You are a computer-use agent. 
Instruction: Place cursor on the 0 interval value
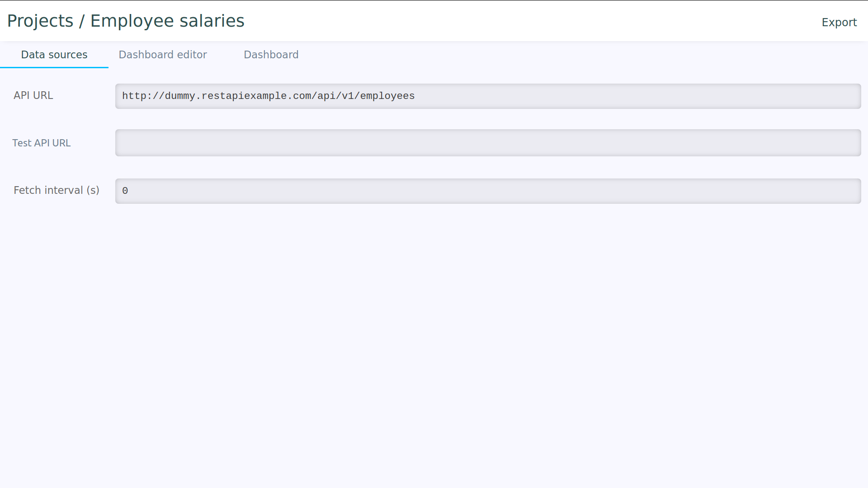pyautogui.click(x=125, y=191)
